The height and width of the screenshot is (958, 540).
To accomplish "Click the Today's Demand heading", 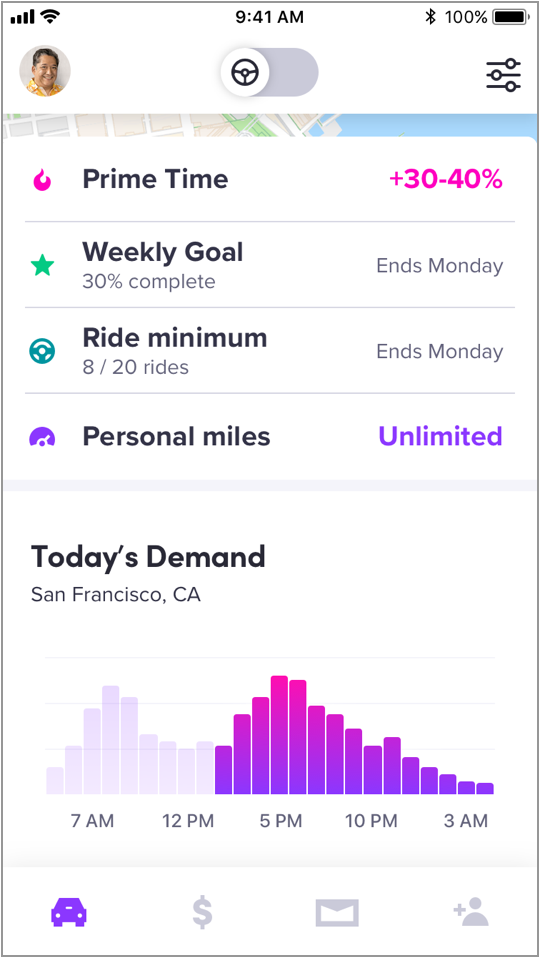I will (x=148, y=557).
